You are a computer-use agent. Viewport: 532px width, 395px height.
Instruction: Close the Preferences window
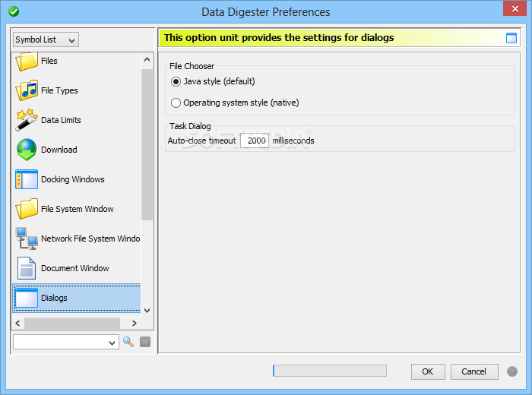(515, 8)
